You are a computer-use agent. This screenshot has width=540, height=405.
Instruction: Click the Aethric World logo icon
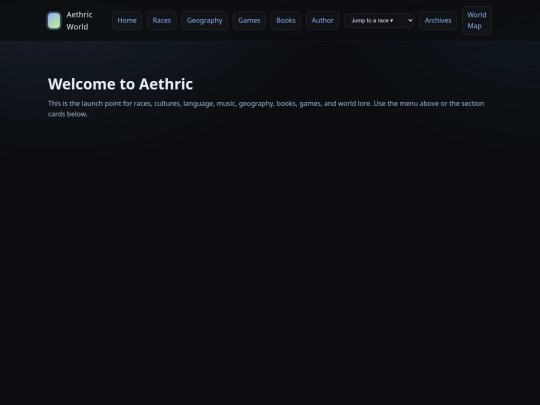click(x=54, y=20)
